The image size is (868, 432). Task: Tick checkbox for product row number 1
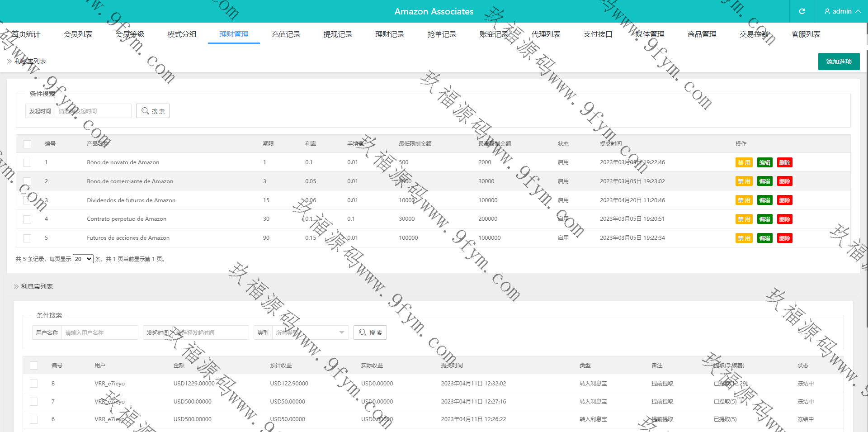pyautogui.click(x=27, y=163)
